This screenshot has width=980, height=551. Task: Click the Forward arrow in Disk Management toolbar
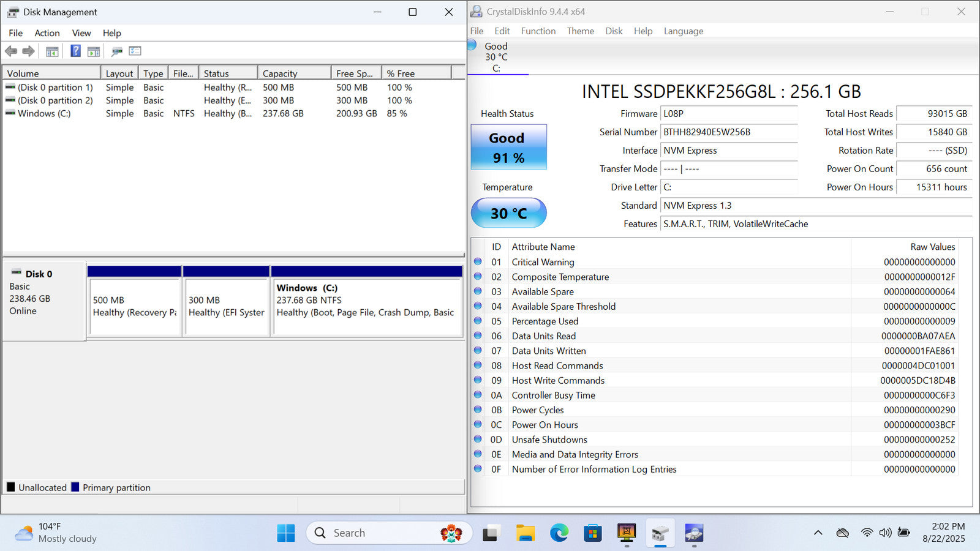[28, 51]
